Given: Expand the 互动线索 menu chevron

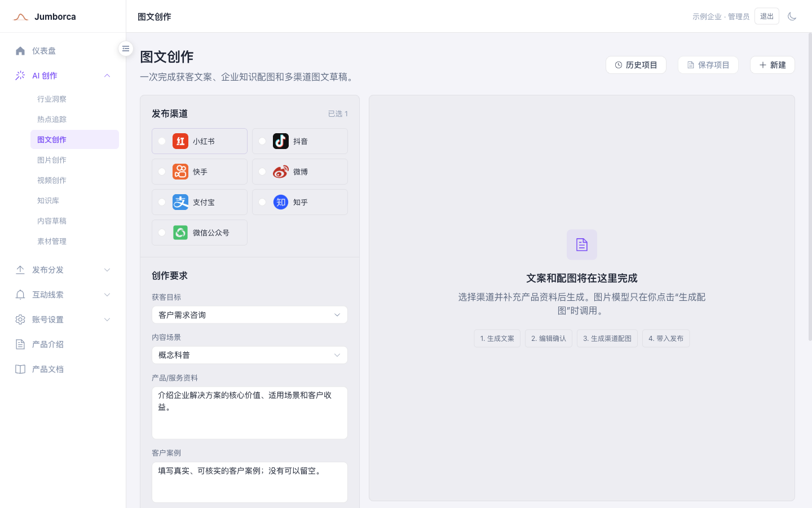Looking at the screenshot, I should coord(107,295).
